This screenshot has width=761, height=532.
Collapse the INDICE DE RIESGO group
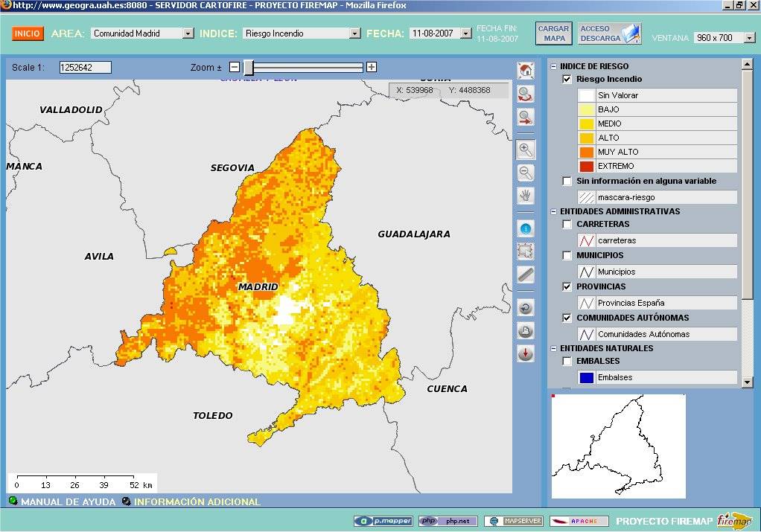point(554,66)
